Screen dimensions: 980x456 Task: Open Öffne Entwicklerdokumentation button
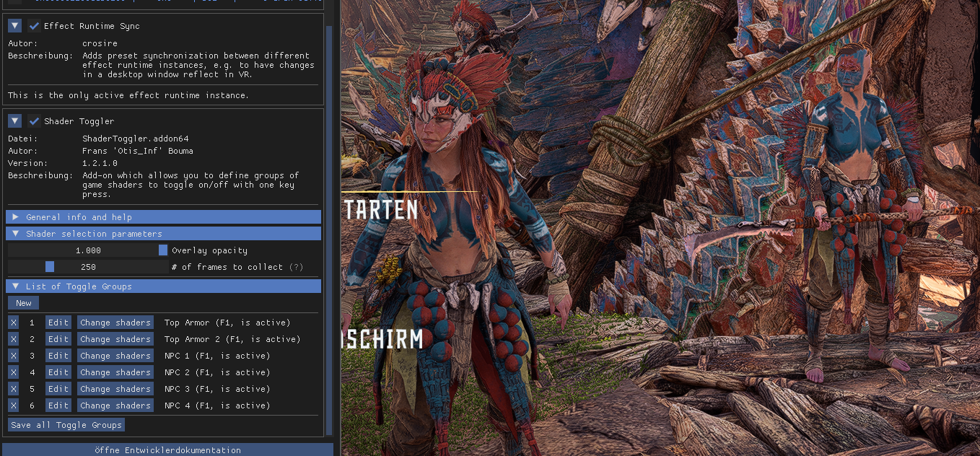(167, 450)
